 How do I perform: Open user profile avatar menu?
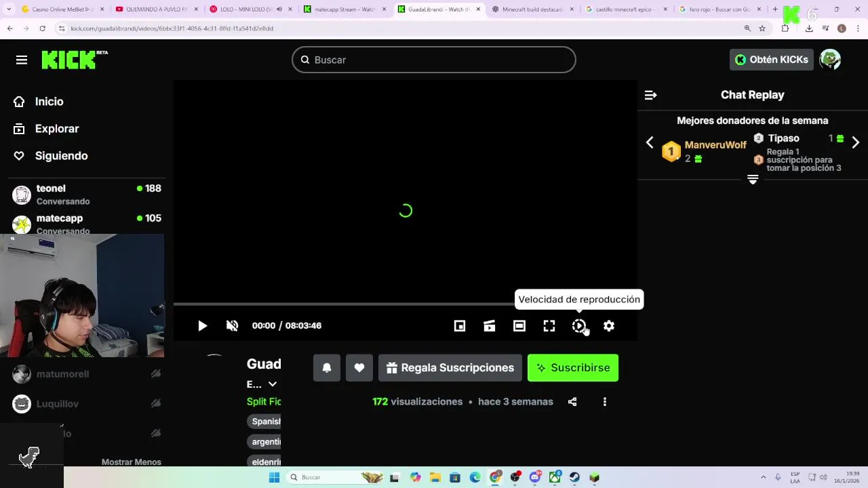tap(830, 60)
